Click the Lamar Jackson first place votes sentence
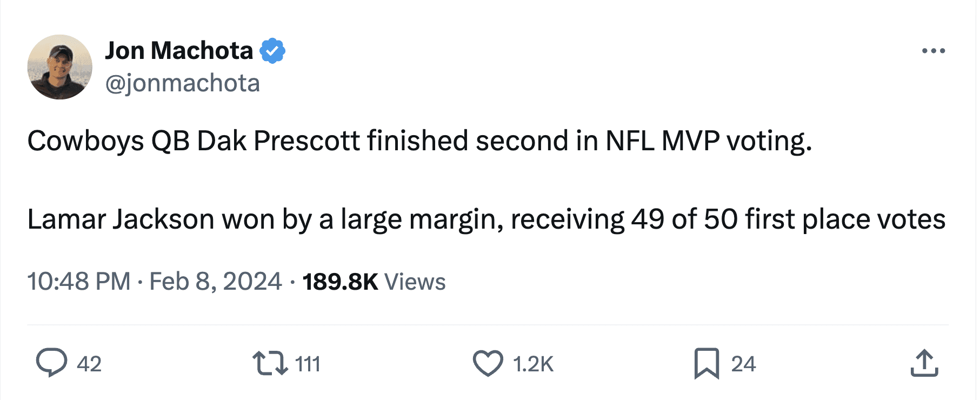 click(x=486, y=219)
